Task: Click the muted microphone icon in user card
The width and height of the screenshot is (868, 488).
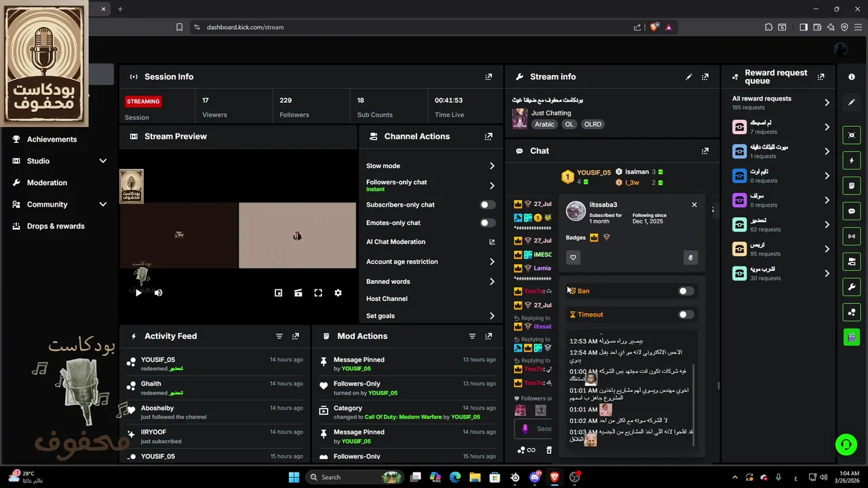Action: click(690, 258)
